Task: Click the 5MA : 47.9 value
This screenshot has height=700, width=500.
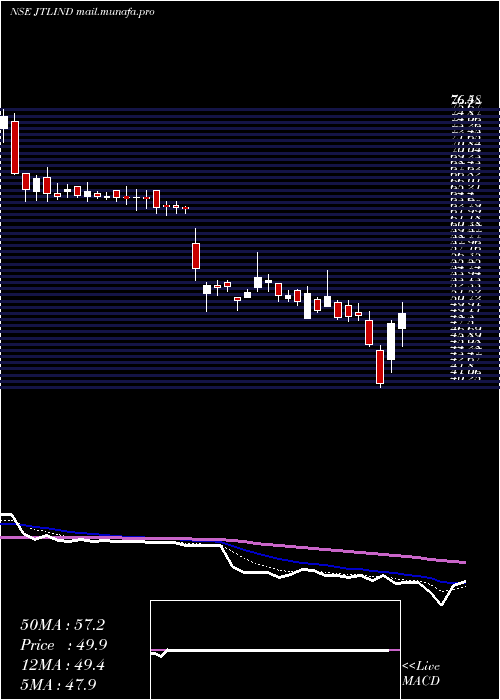Action: (x=58, y=684)
